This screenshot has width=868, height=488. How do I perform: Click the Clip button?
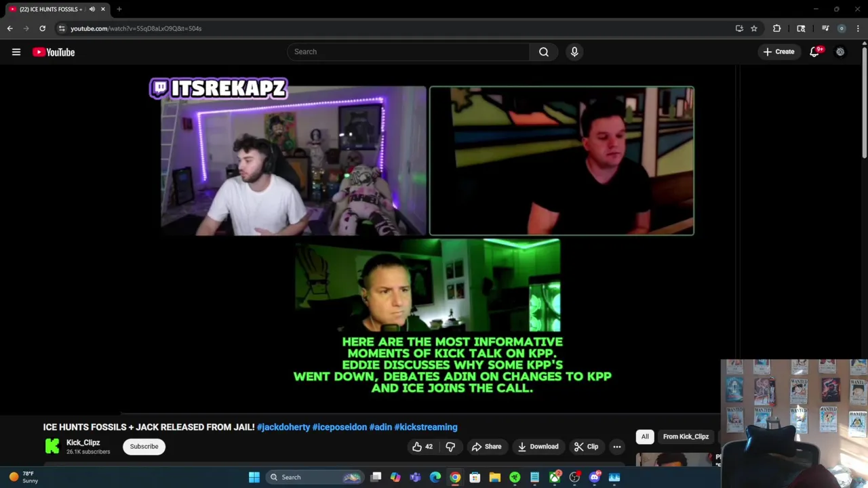point(586,447)
